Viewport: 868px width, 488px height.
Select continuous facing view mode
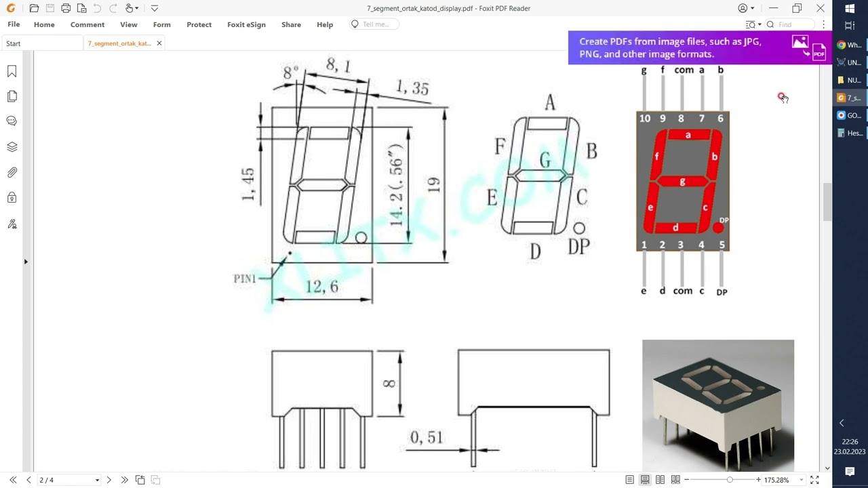[675, 480]
